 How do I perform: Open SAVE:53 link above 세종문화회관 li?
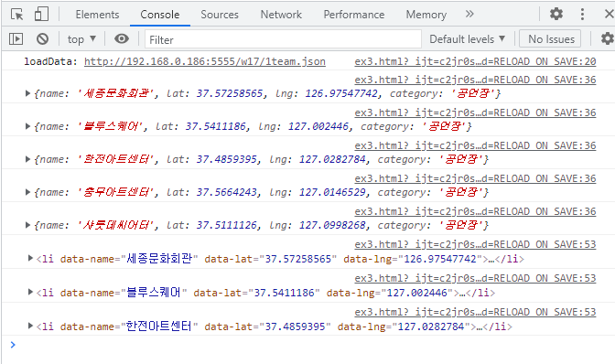tap(475, 244)
